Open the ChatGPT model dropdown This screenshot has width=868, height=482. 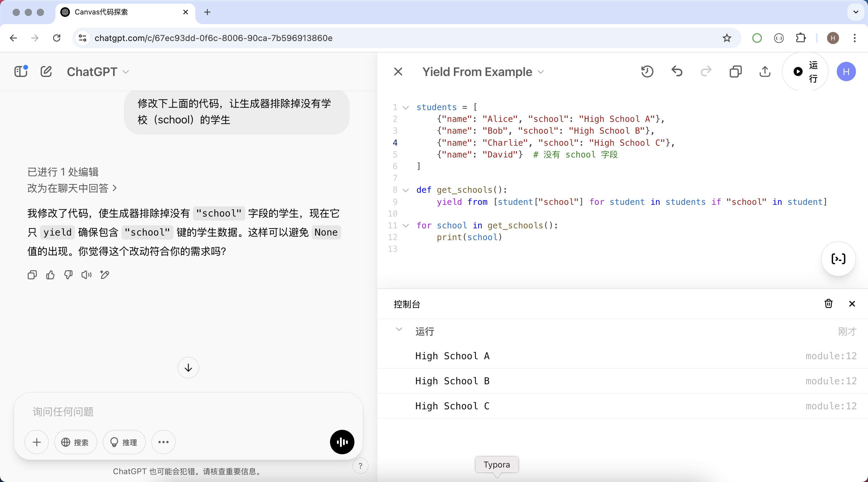[98, 72]
